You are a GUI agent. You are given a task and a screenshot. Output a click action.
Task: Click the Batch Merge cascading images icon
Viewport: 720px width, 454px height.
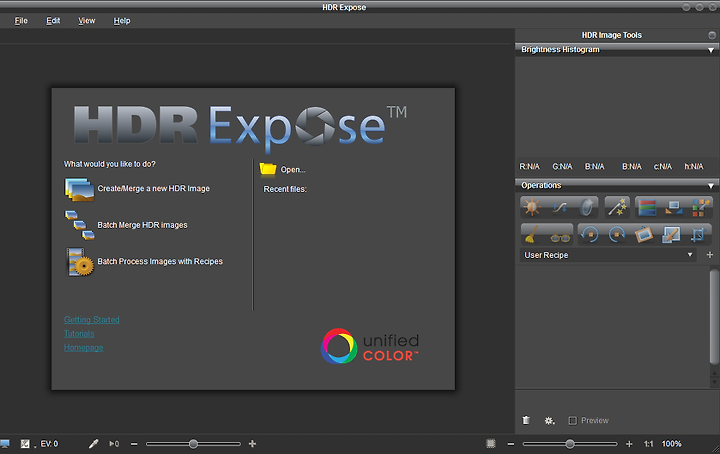coord(80,225)
